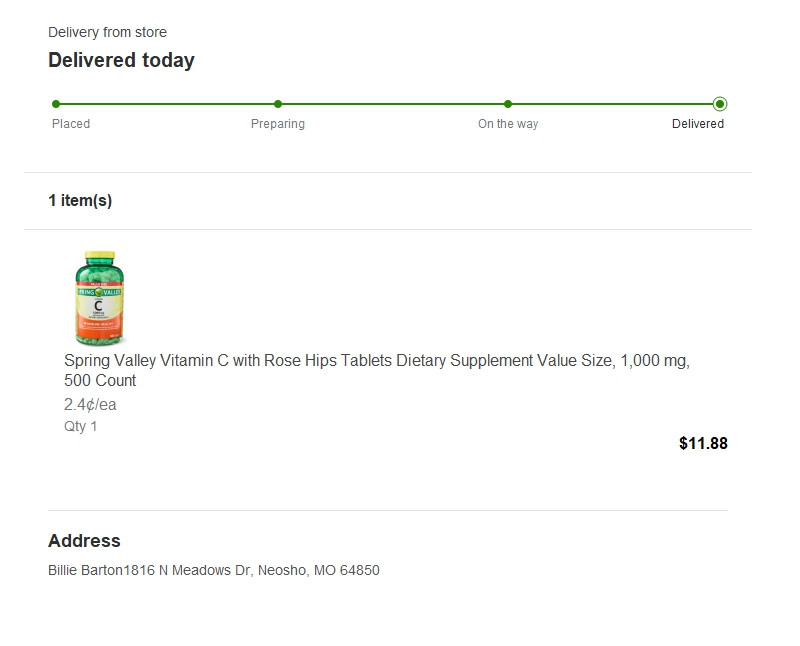This screenshot has width=800, height=646.
Task: Click the Placed label text
Action: point(71,124)
